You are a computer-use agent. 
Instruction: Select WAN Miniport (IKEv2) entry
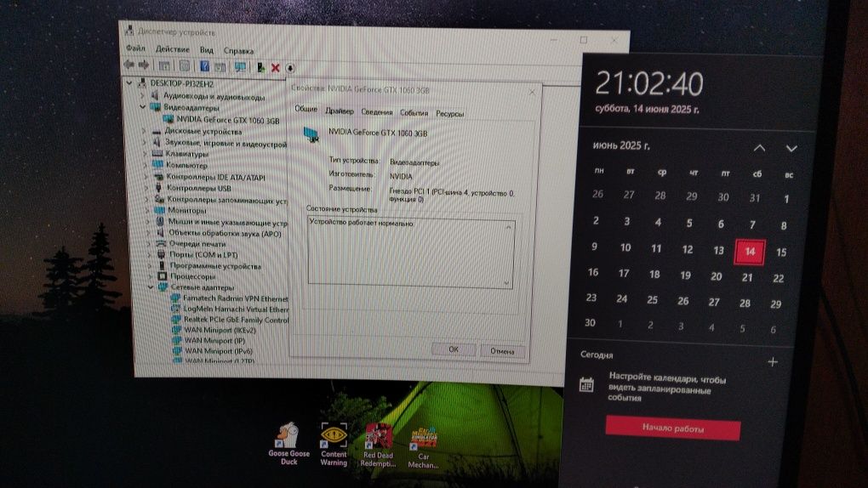220,330
